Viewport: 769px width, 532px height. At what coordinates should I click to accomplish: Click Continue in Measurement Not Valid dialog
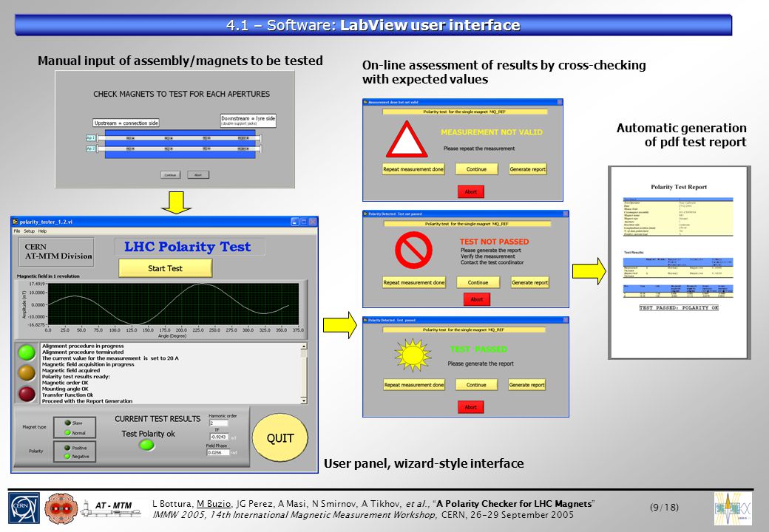coord(476,169)
